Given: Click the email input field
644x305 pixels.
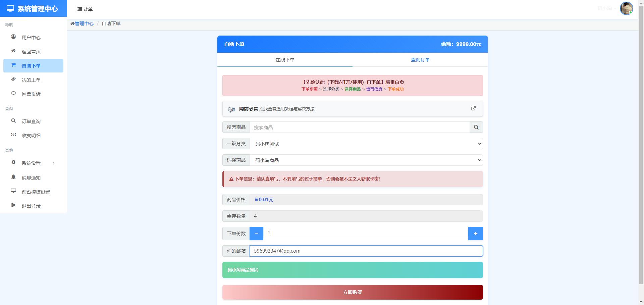Looking at the screenshot, I should tap(366, 251).
